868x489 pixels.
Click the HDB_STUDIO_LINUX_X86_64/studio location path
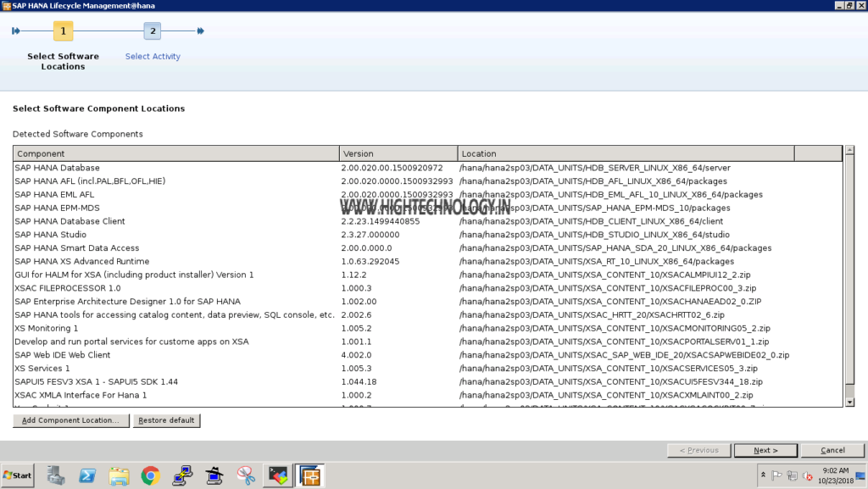point(594,235)
